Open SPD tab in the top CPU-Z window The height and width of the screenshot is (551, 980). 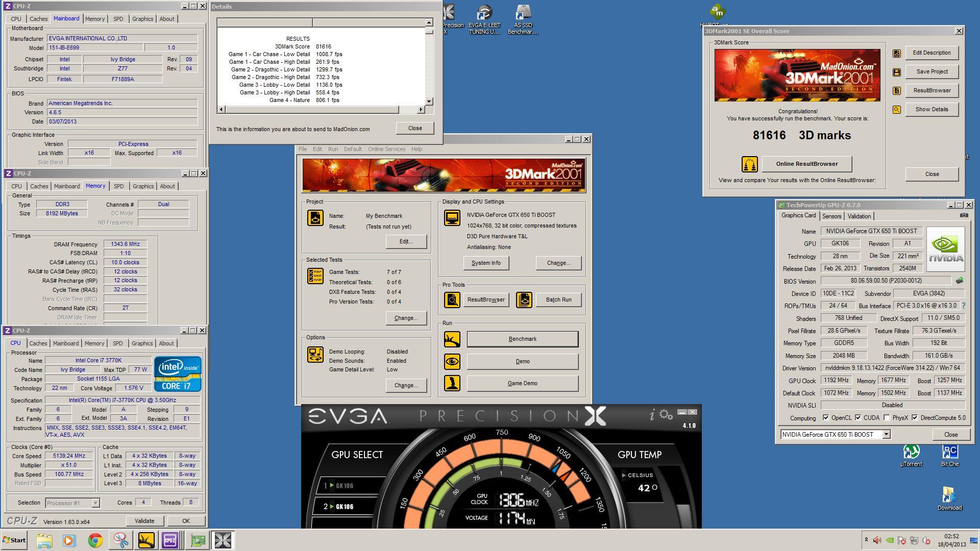(118, 19)
